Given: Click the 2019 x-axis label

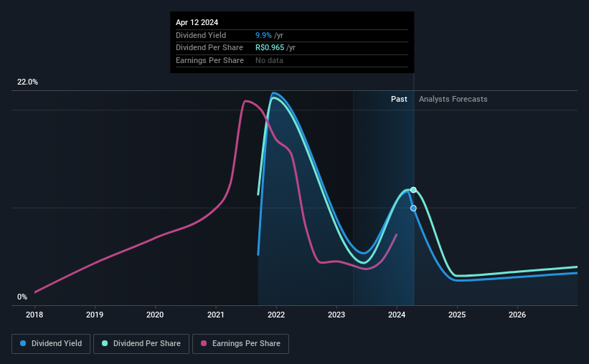Looking at the screenshot, I should tap(95, 315).
